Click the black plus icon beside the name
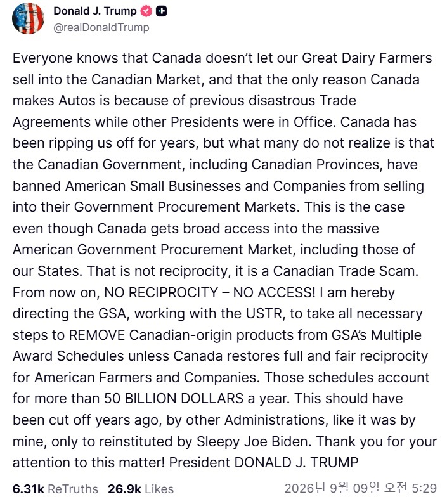This screenshot has height=504, width=447. click(x=161, y=11)
